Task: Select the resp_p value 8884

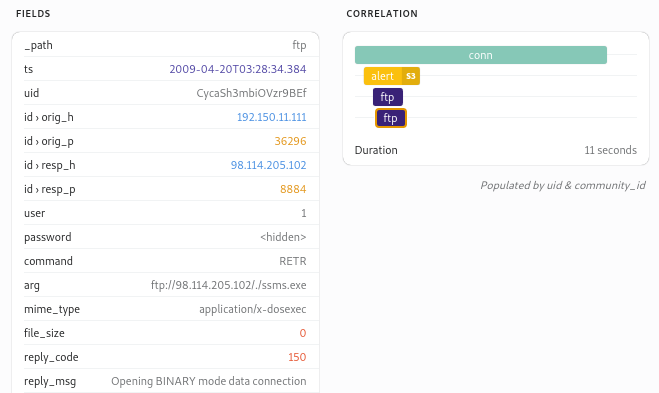Action: pyautogui.click(x=293, y=189)
